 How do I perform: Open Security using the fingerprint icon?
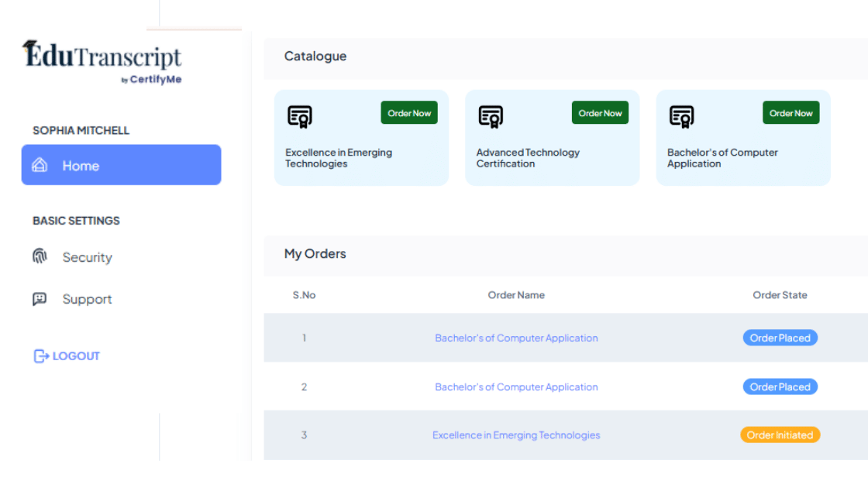[x=40, y=256]
